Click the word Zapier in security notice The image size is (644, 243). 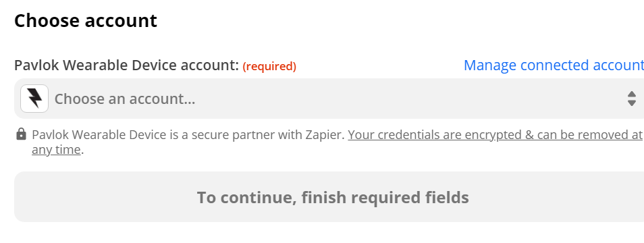(324, 134)
